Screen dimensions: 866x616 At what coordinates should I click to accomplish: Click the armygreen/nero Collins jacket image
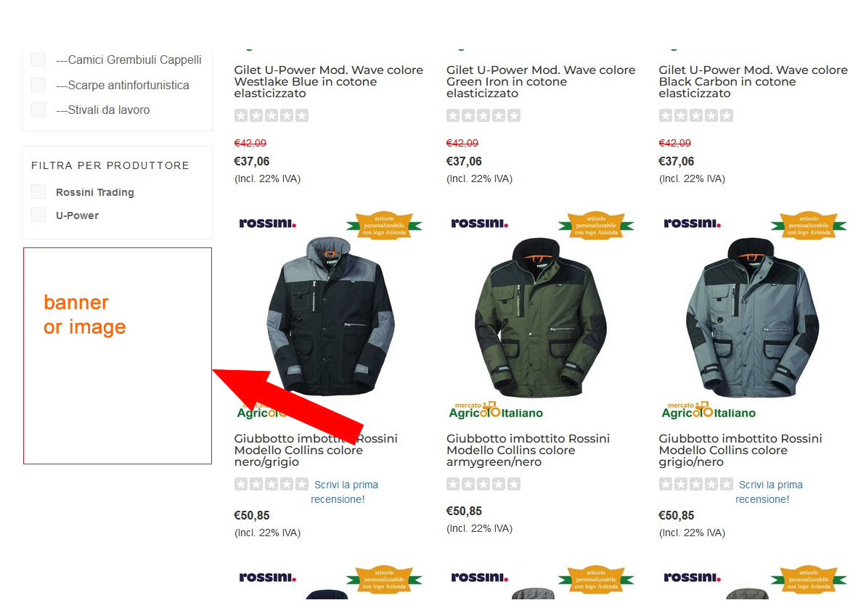click(541, 317)
